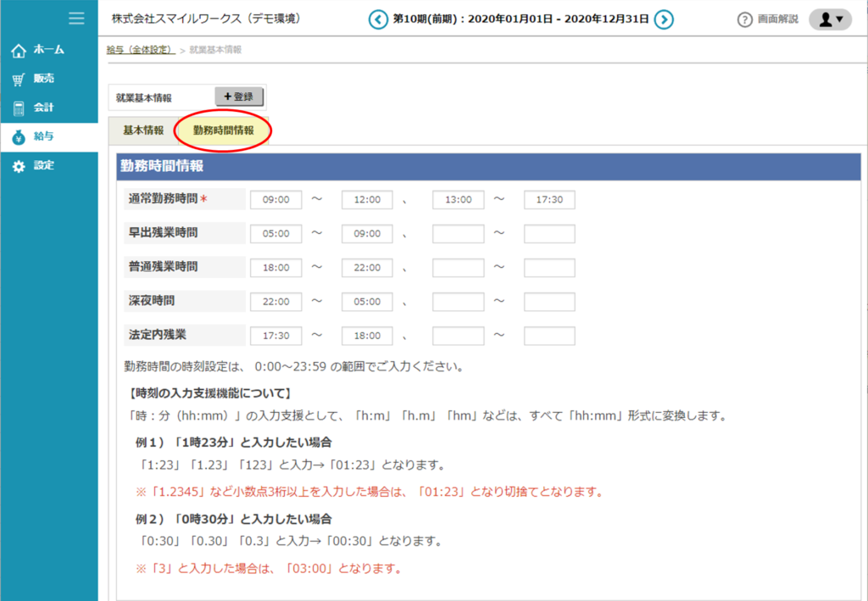Image resolution: width=868 pixels, height=601 pixels.
Task: Click red note about 「3」 becoming 03:00
Action: click(x=270, y=568)
